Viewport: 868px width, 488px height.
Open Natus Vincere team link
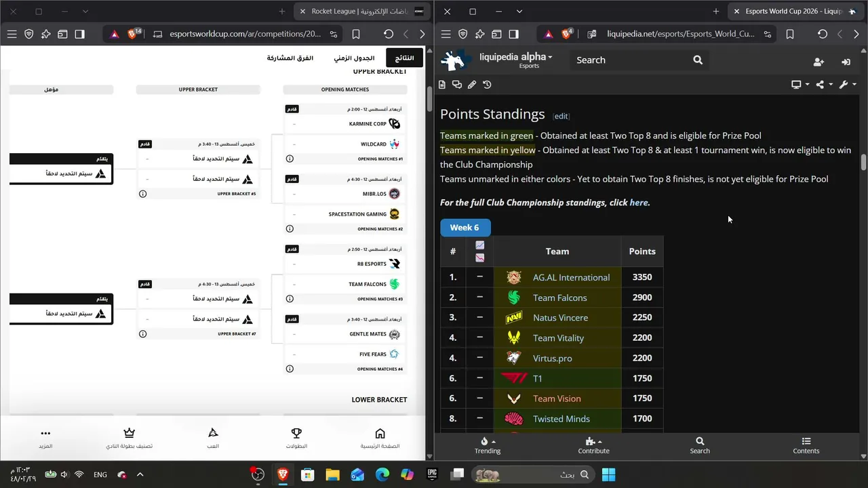coord(560,318)
